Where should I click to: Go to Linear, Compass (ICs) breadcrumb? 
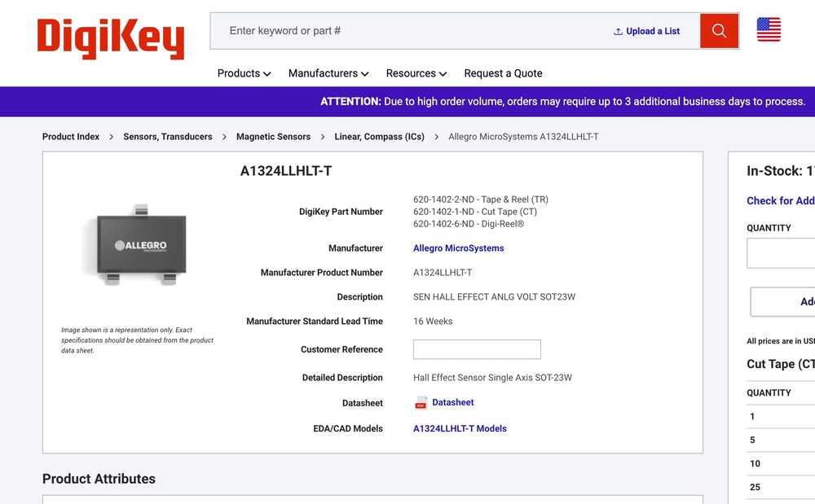click(380, 137)
